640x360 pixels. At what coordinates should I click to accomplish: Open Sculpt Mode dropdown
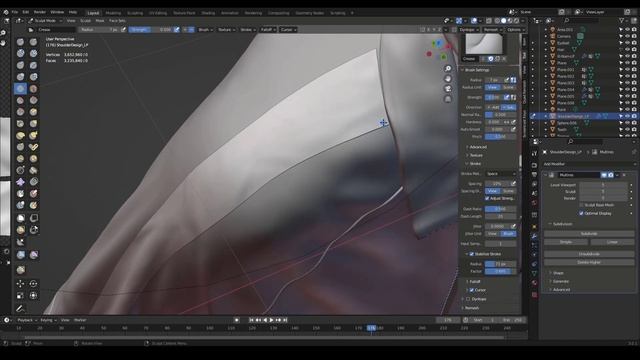click(x=45, y=20)
